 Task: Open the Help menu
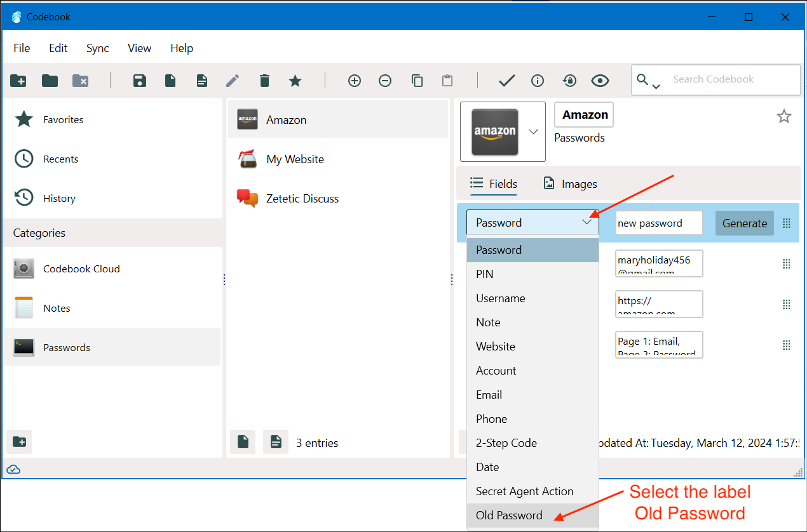coord(182,48)
